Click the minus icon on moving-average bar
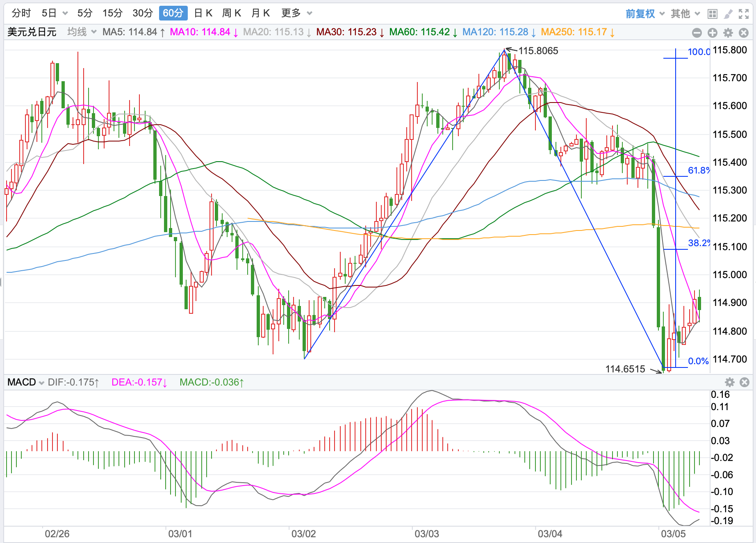This screenshot has height=543, width=756. tap(697, 33)
